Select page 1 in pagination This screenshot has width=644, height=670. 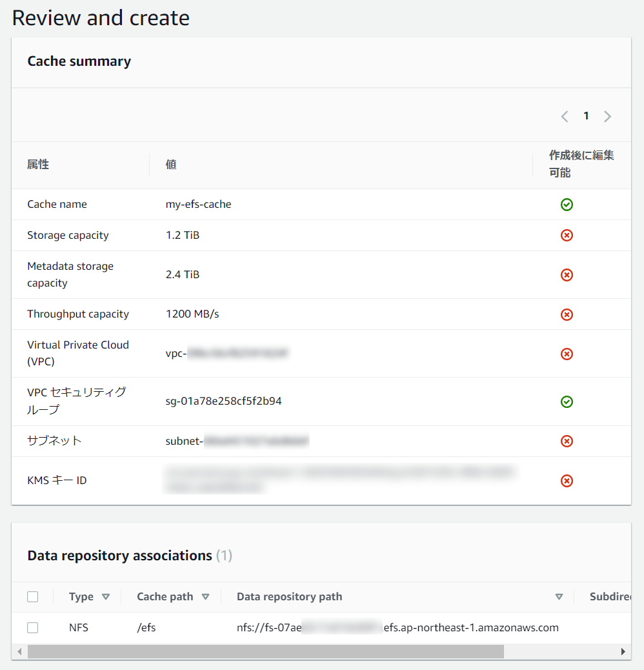pos(587,116)
